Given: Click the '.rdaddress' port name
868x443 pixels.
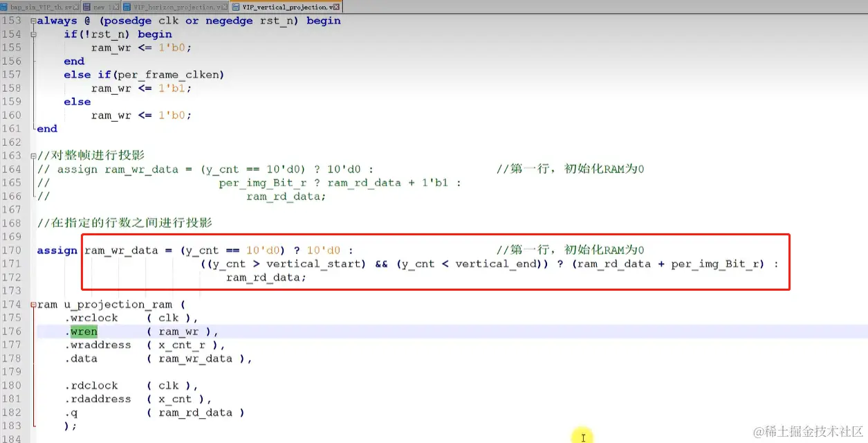Looking at the screenshot, I should coord(98,399).
